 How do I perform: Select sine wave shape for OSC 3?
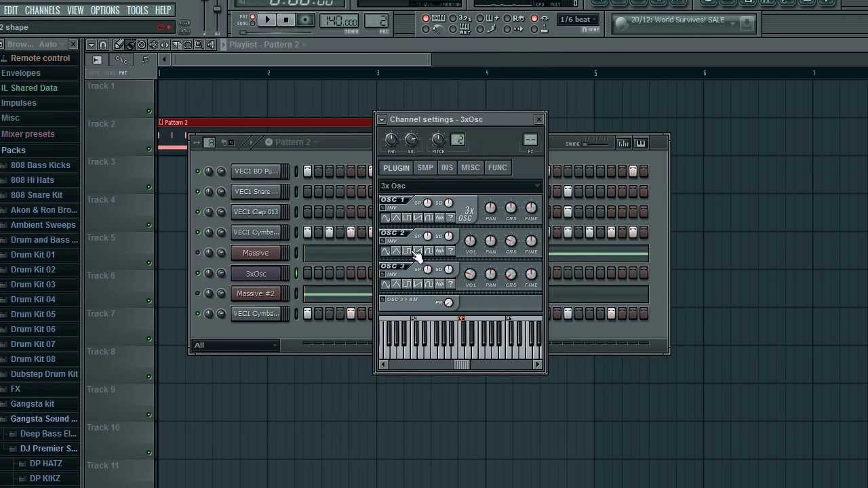(385, 284)
